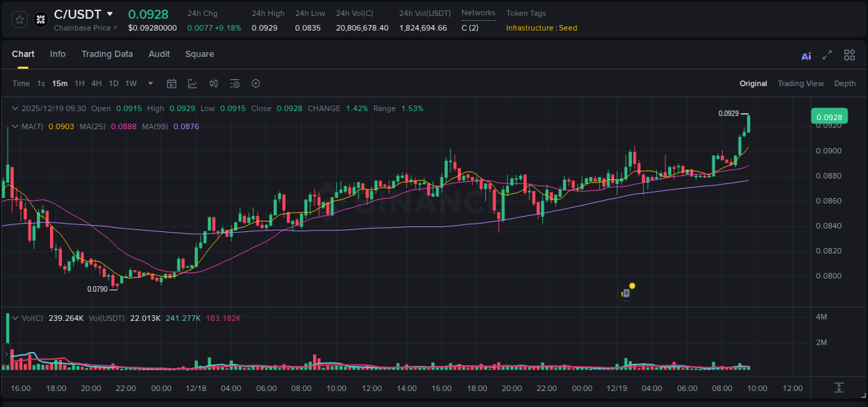The height and width of the screenshot is (407, 868).
Task: Select the chart style icon
Action: 192,83
